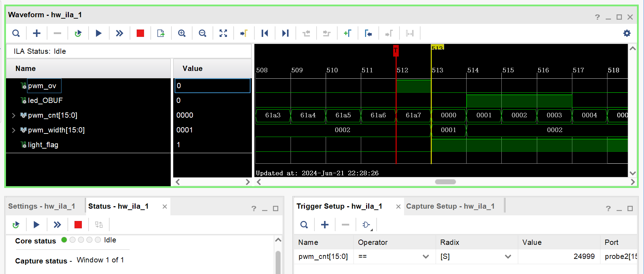The height and width of the screenshot is (274, 644).
Task: Zoom in on the waveform
Action: [182, 33]
